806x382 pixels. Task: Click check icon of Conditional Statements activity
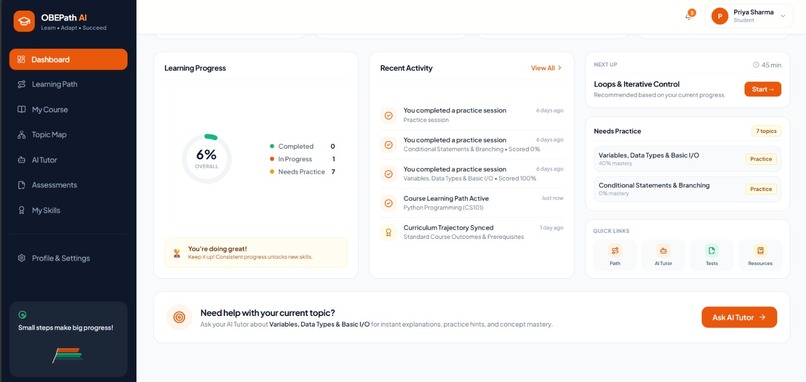click(389, 145)
